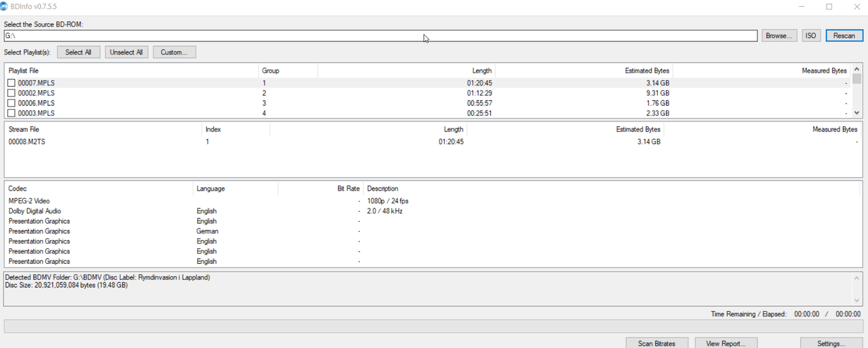868x348 pixels.
Task: Check the 00007.MPLS playlist checkbox
Action: point(11,83)
